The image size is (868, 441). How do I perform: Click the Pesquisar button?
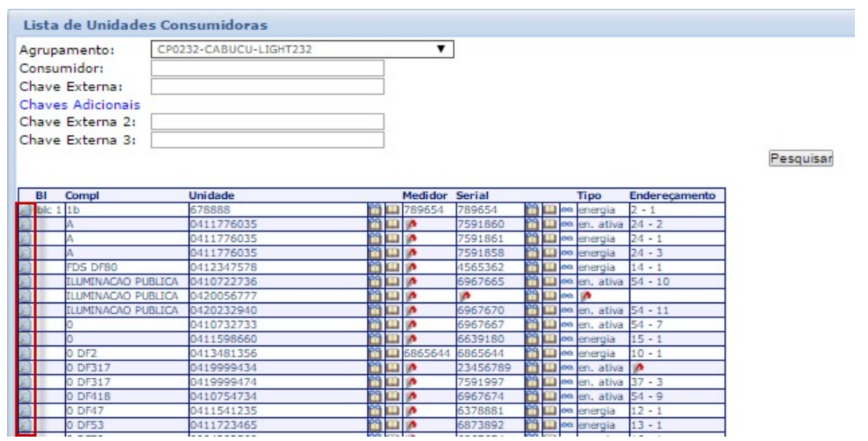point(800,160)
